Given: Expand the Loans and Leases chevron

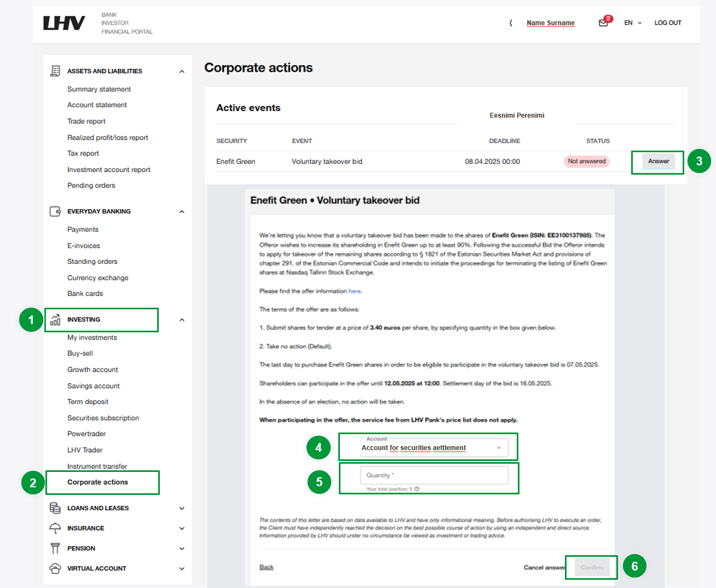Looking at the screenshot, I should click(182, 508).
